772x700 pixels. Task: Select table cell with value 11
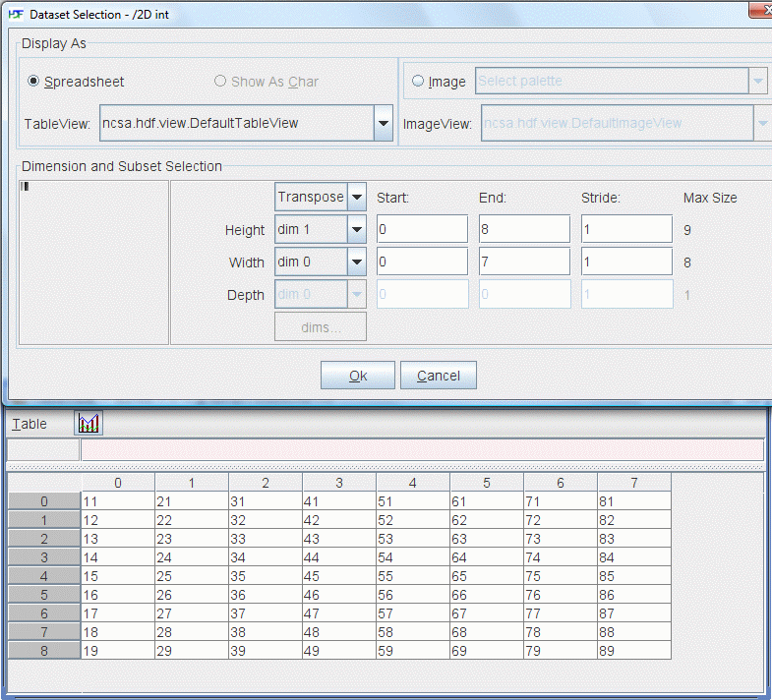(x=118, y=501)
